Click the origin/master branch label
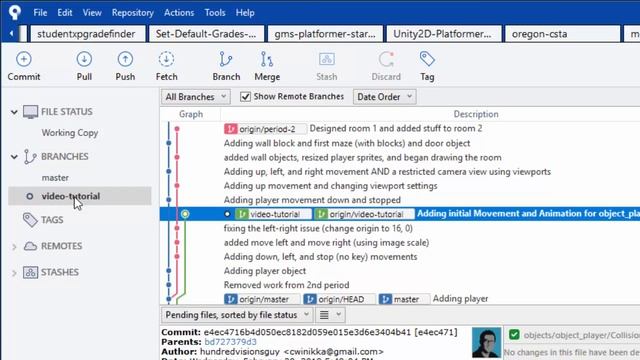Viewport: 640px width, 360px height. click(x=262, y=299)
